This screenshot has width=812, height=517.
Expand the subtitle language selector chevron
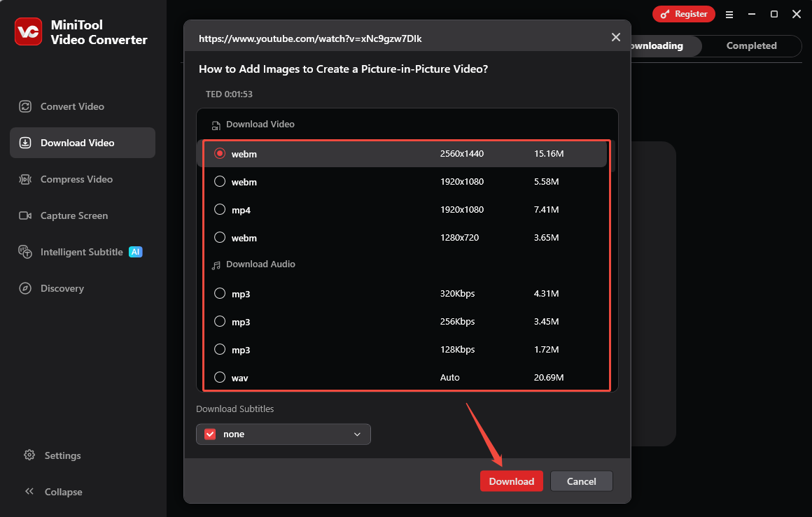(x=357, y=434)
